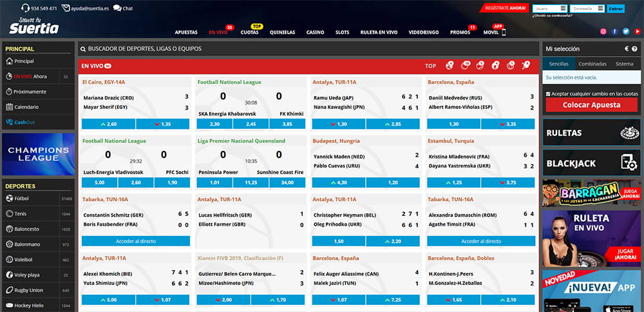Toggle Aceptar cualquier cambio en las cuotas checkbox

tap(548, 94)
